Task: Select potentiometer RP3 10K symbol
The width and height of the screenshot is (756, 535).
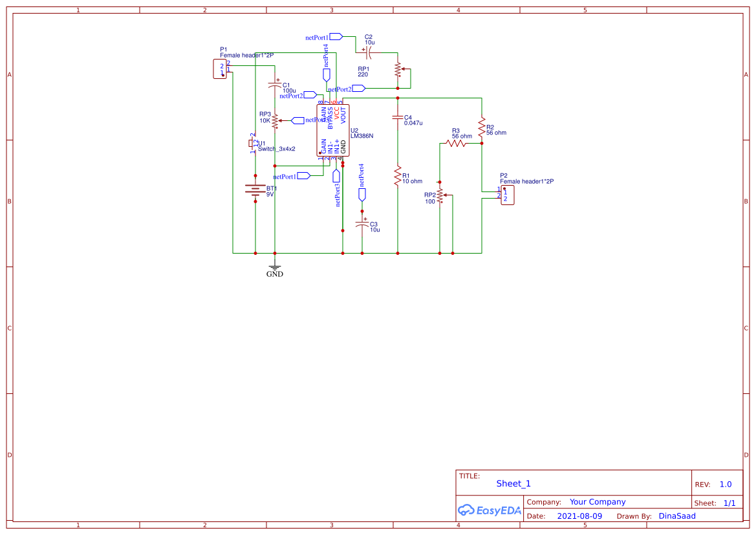Action: [275, 120]
